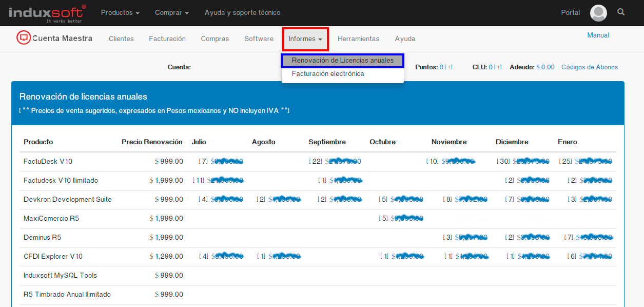Toggle the Informes dropdown menu
Screen dimensions: 644x307
tap(305, 39)
